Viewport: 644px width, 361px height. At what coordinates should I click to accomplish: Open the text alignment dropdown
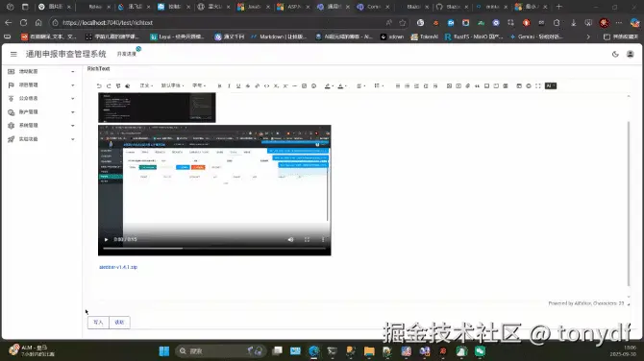click(360, 85)
